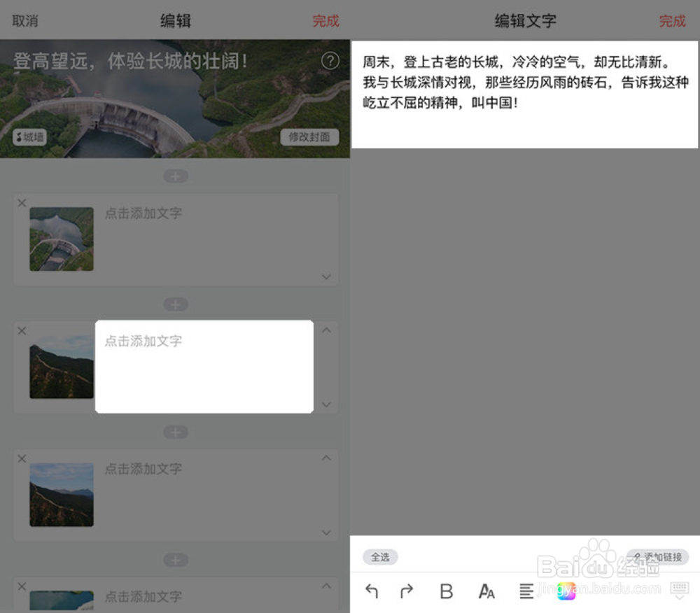This screenshot has height=613, width=700.
Task: Tap 点击添加文字 in the last partially visible card
Action: click(143, 596)
